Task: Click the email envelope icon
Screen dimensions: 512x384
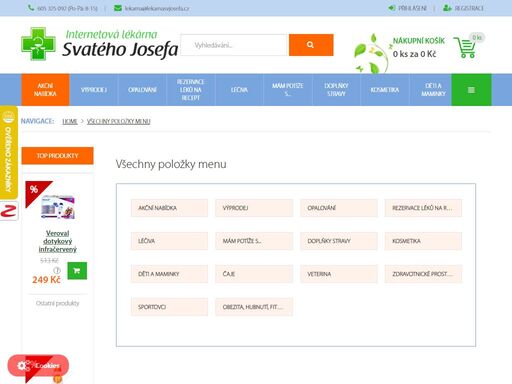Action: pyautogui.click(x=118, y=8)
